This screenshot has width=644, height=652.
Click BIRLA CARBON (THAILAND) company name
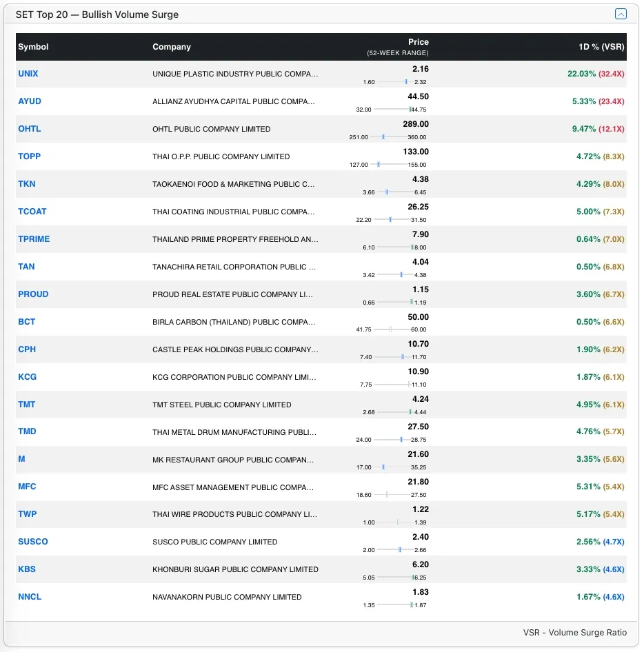point(233,322)
